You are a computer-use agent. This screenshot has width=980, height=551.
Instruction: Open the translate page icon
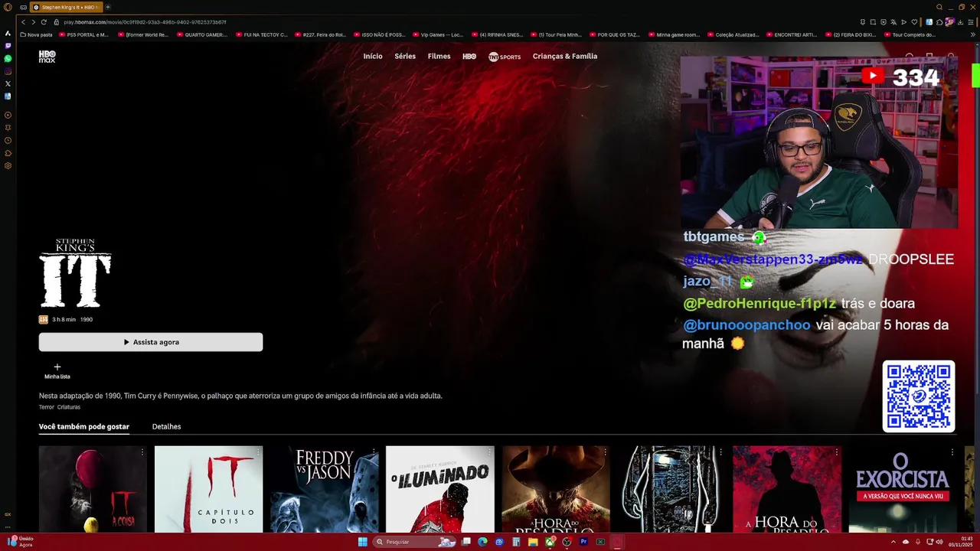tap(893, 22)
